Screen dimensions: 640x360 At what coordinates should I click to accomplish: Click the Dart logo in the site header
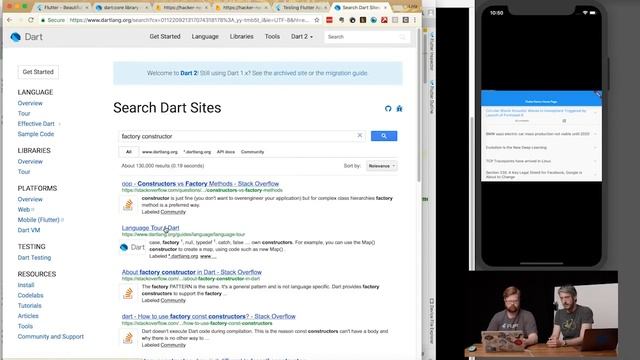click(x=27, y=37)
